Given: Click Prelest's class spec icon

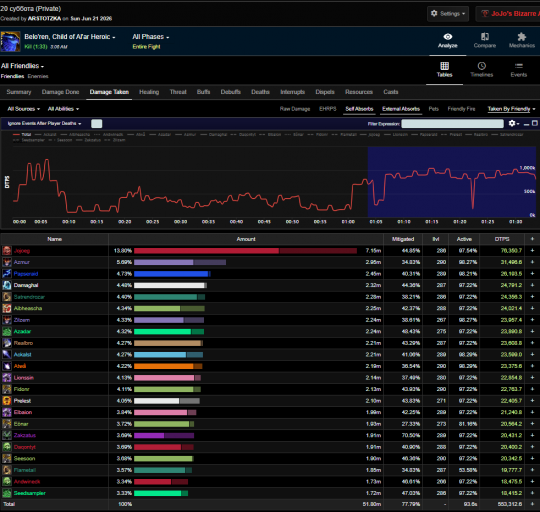Looking at the screenshot, I should (7, 401).
